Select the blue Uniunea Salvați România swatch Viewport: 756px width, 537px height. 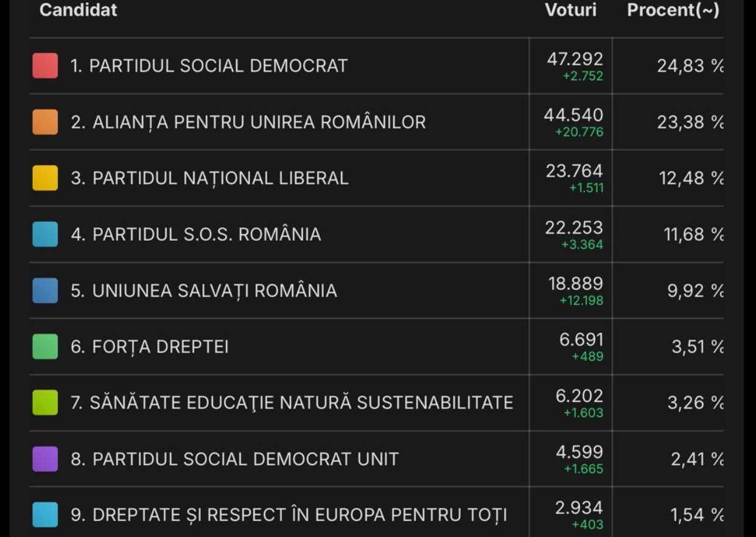coord(45,291)
